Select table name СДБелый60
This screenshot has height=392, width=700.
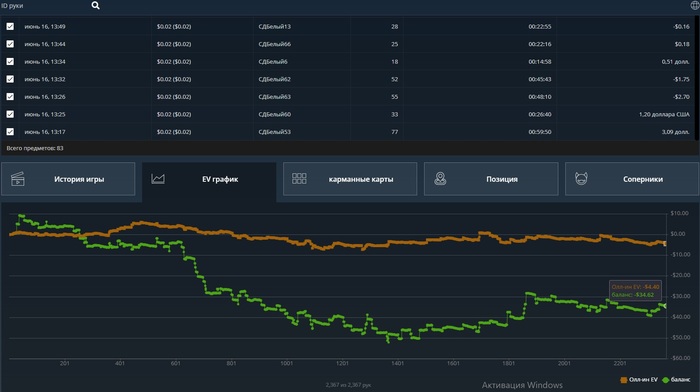point(275,114)
